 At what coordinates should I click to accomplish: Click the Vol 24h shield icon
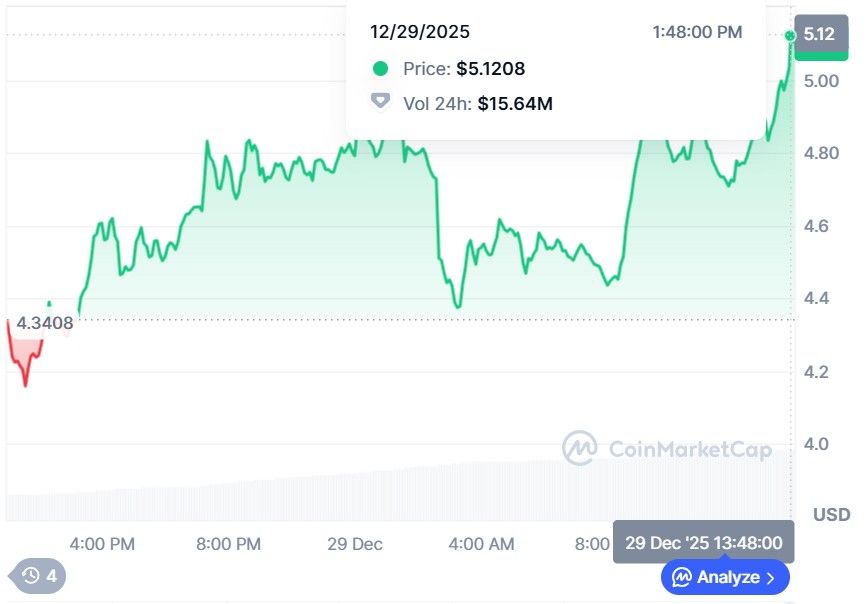pos(380,102)
